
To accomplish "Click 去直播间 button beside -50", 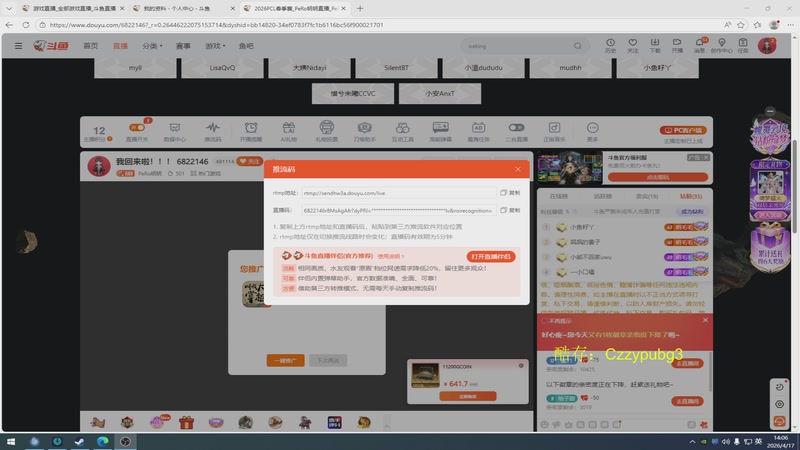I will coord(687,401).
